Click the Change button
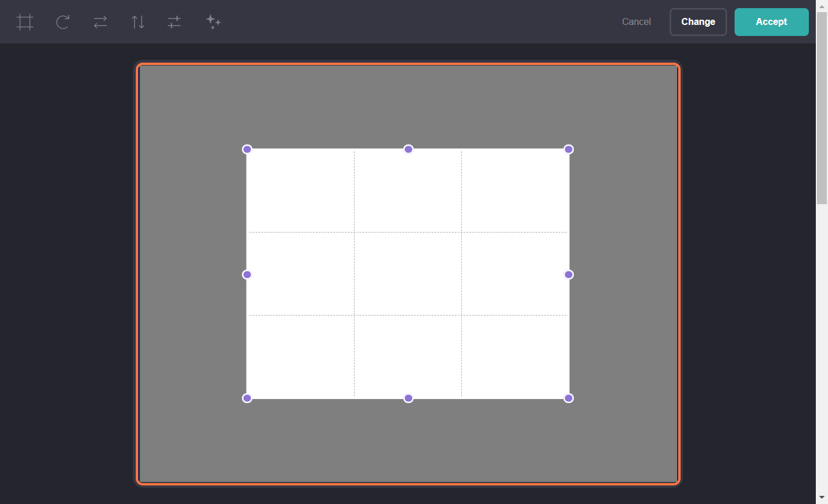 [698, 22]
